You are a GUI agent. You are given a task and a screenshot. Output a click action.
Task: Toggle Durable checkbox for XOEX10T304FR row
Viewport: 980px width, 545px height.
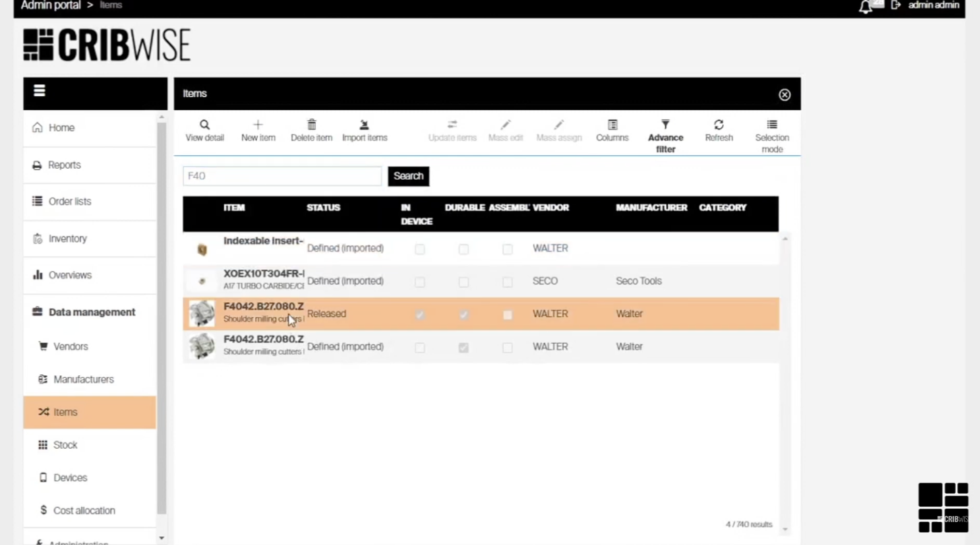pyautogui.click(x=464, y=282)
